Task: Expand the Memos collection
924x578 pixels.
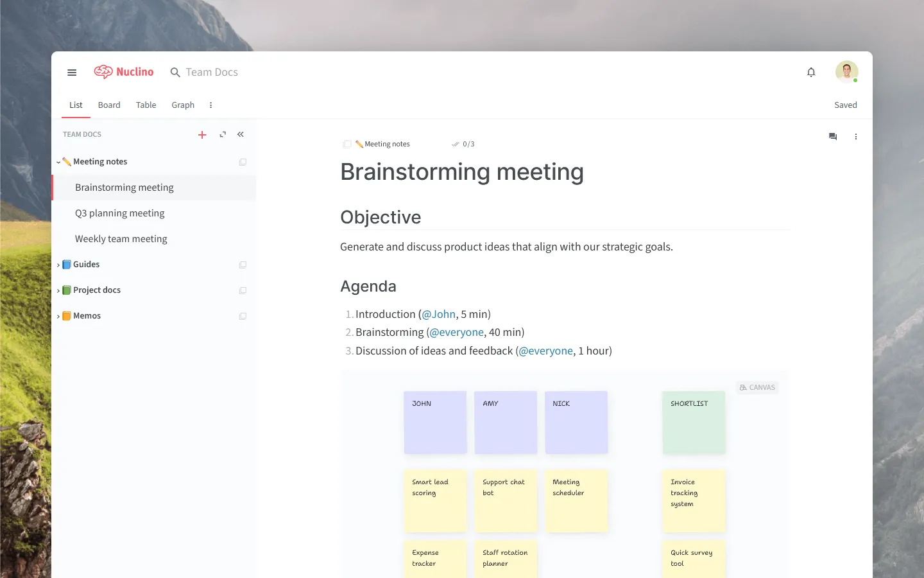Action: click(x=59, y=315)
